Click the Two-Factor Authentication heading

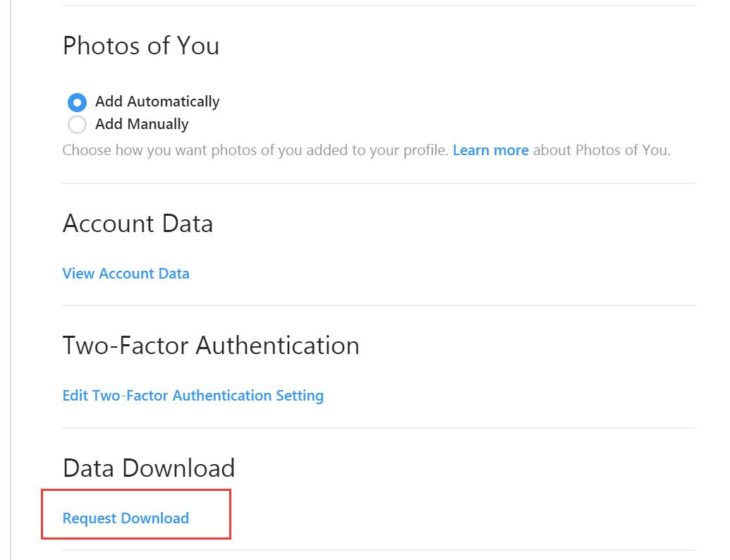point(211,346)
